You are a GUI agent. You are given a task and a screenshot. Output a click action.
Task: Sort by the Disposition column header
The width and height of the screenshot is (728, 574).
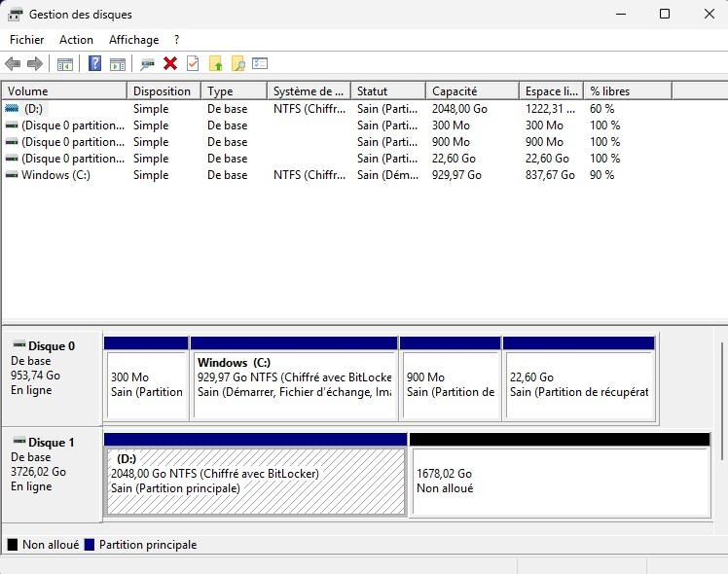[164, 90]
